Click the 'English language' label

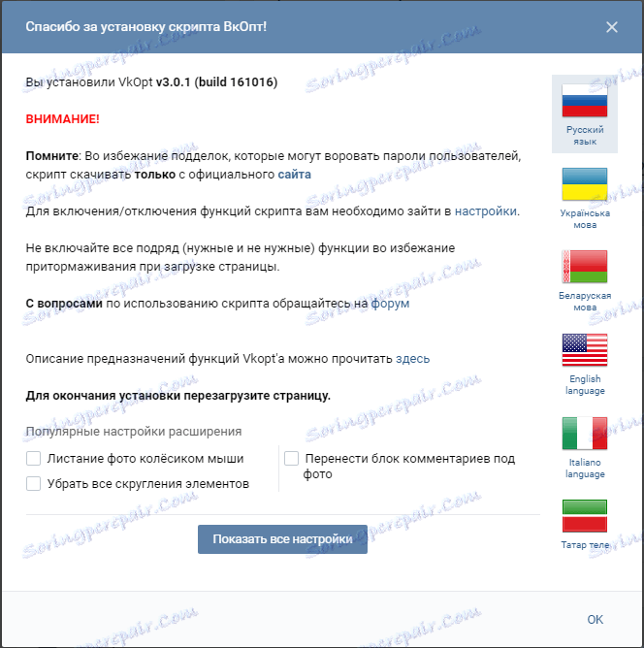tap(585, 385)
